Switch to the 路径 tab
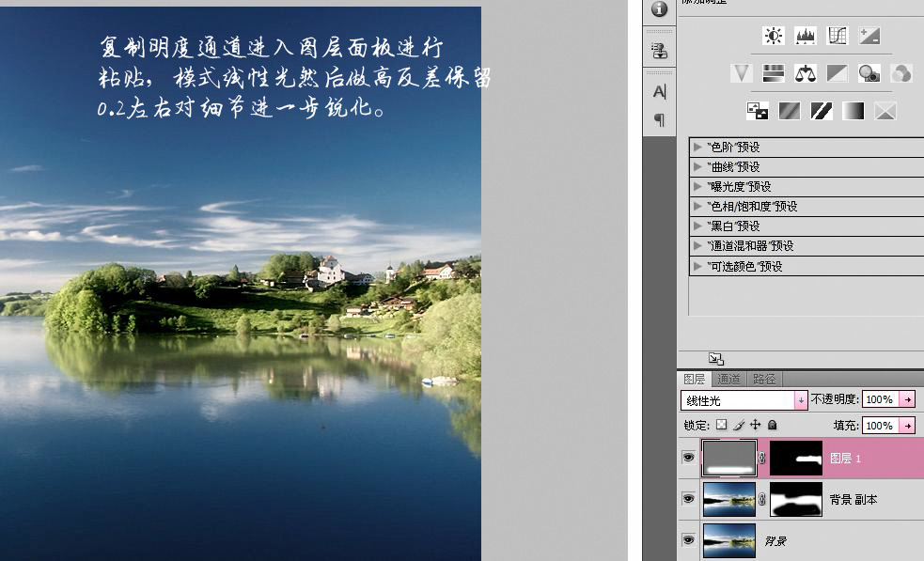This screenshot has height=561, width=924. [764, 379]
